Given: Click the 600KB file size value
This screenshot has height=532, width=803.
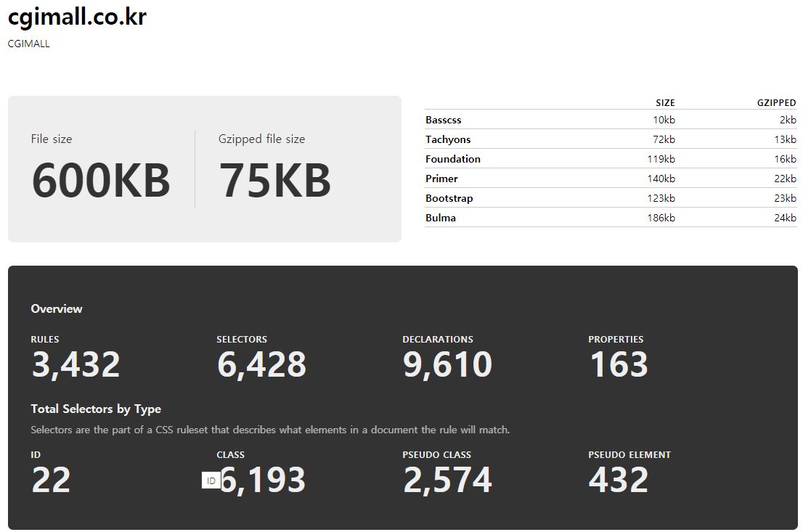Looking at the screenshot, I should click(x=101, y=180).
